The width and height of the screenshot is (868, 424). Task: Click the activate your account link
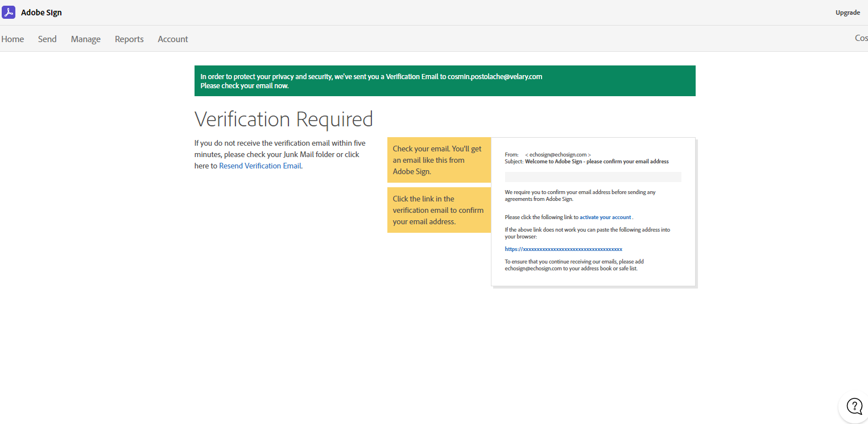point(605,217)
